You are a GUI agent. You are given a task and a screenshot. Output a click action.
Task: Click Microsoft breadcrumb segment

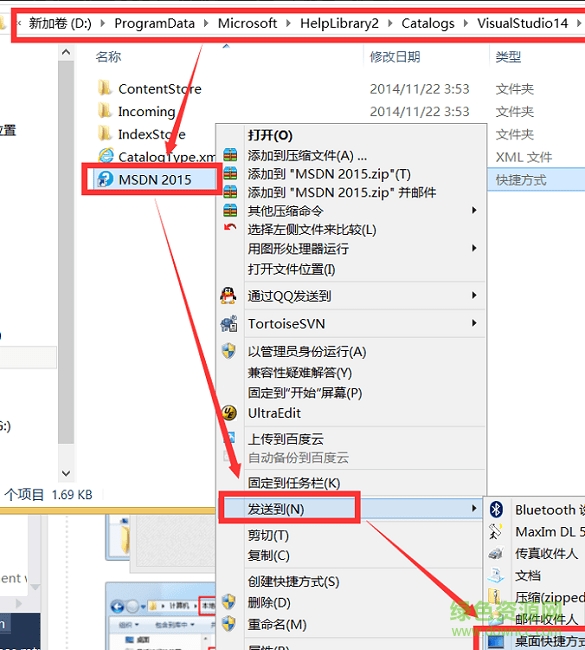click(248, 23)
